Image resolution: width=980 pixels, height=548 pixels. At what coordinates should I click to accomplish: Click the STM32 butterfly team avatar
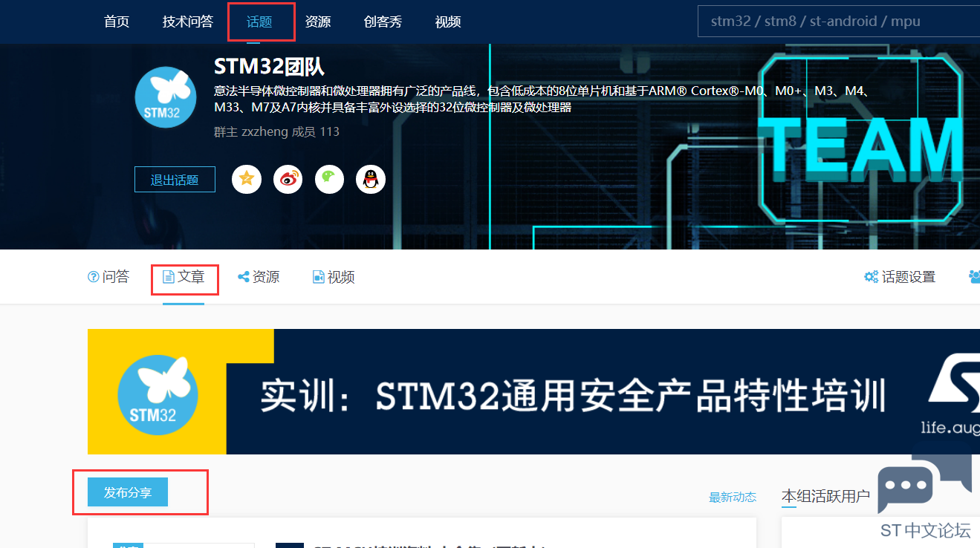(x=166, y=97)
